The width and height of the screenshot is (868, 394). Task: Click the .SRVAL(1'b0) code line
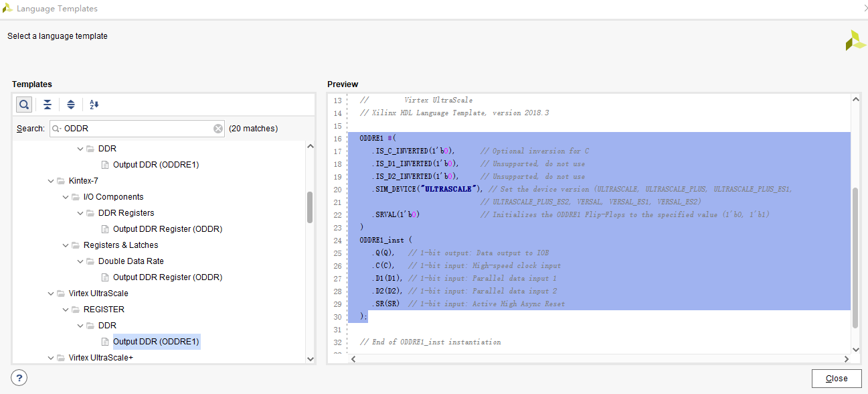tap(397, 214)
